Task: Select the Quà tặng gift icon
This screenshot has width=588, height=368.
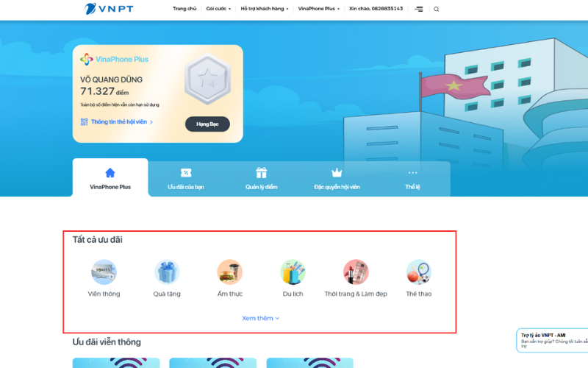Action: (167, 272)
